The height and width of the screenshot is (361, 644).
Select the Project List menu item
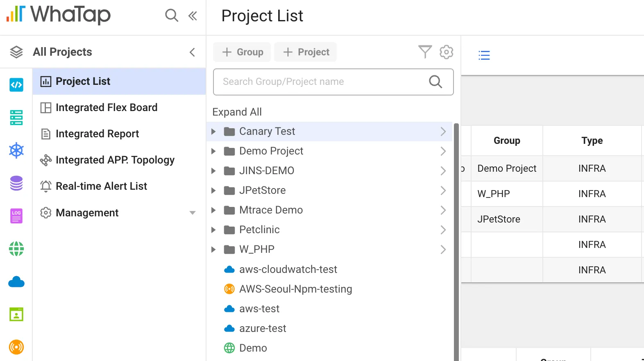(x=119, y=81)
